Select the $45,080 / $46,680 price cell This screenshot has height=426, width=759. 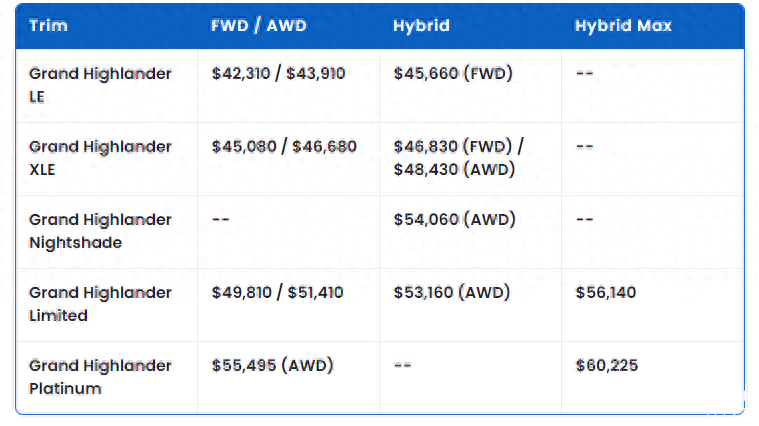click(284, 147)
